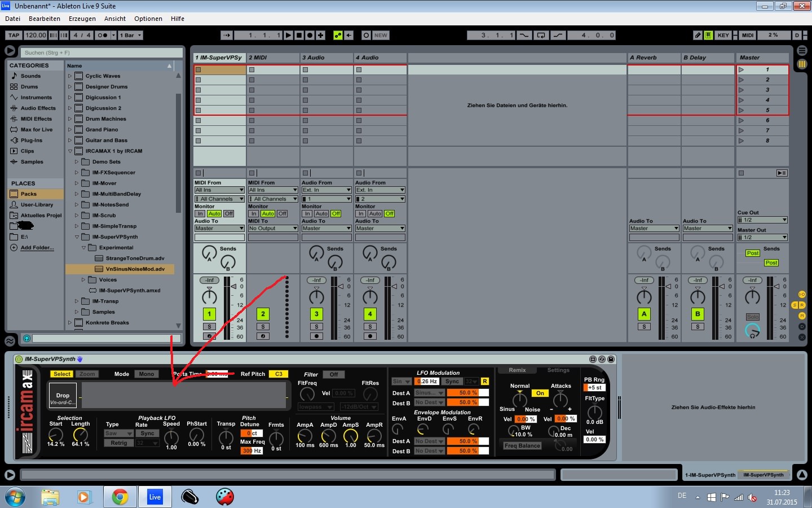
Task: Open Datei menu
Action: 12,19
